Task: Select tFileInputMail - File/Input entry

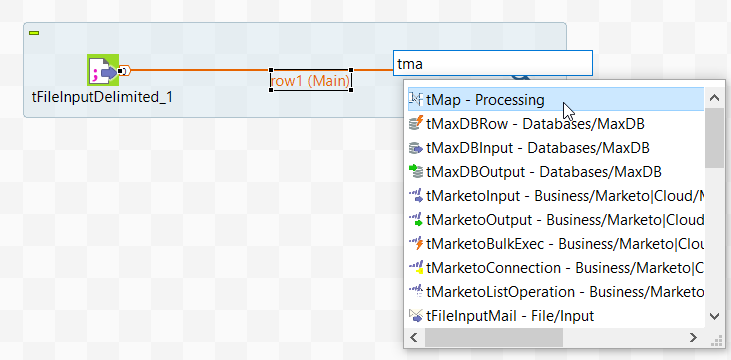Action: [556, 316]
